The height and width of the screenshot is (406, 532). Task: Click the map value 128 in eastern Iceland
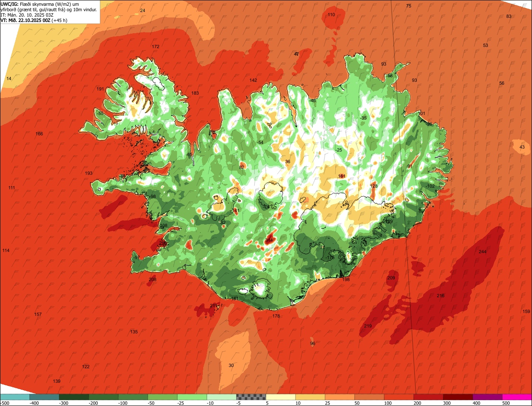[x=374, y=186]
